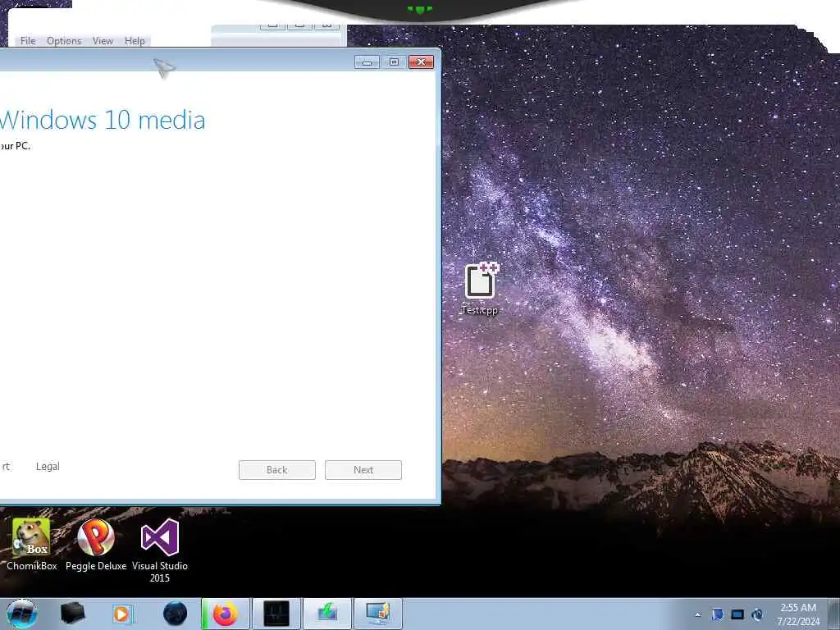Image resolution: width=840 pixels, height=630 pixels.
Task: Switch to the green arrow installer taskbar icon
Action: click(327, 614)
